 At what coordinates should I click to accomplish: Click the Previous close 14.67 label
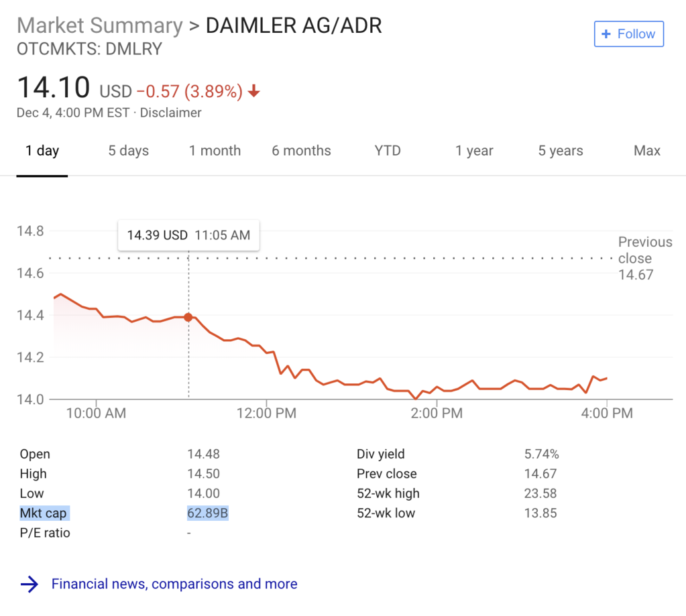645,258
